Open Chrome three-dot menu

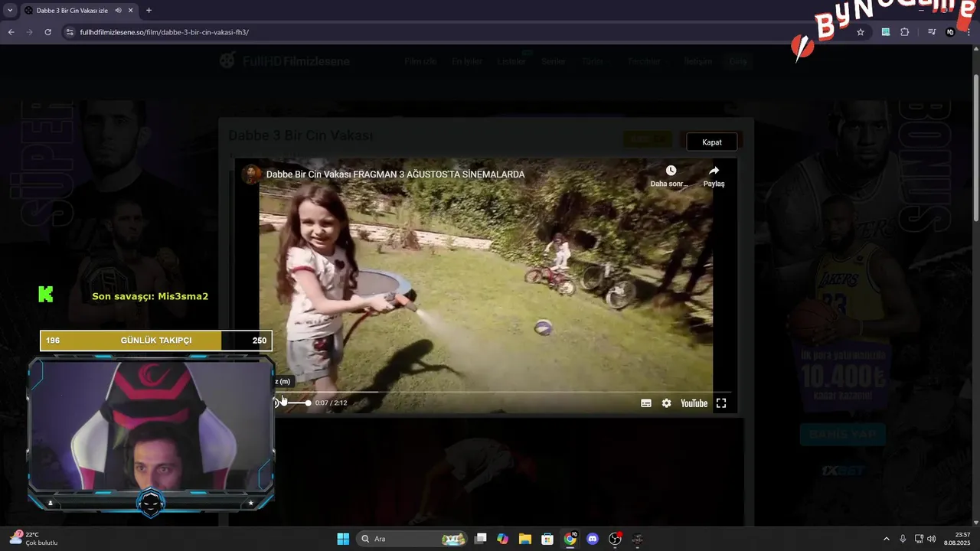(969, 32)
